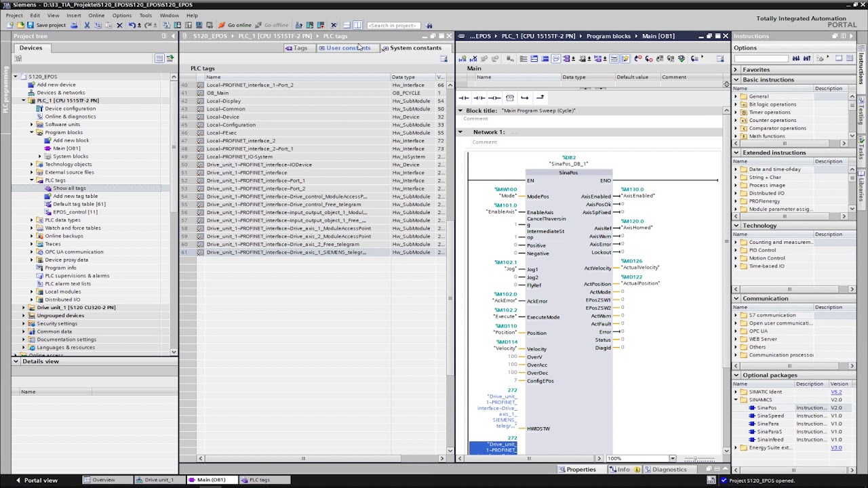868x488 pixels.
Task: Open the zoom 100% dropdown
Action: point(672,459)
